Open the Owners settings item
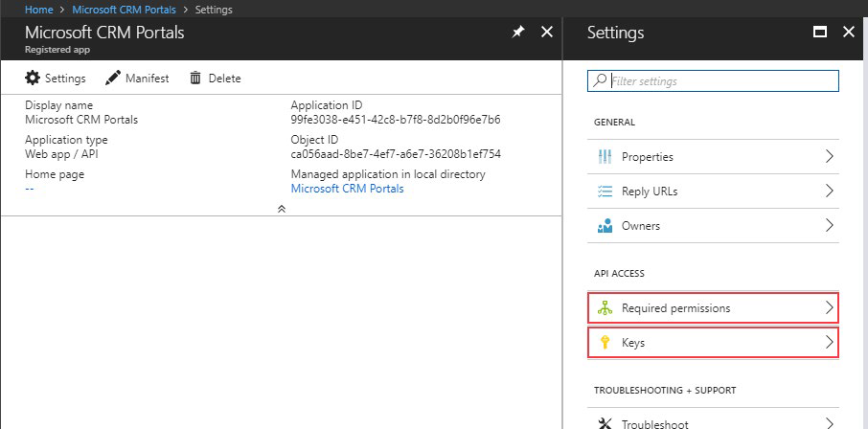Image resolution: width=868 pixels, height=429 pixels. tap(713, 226)
